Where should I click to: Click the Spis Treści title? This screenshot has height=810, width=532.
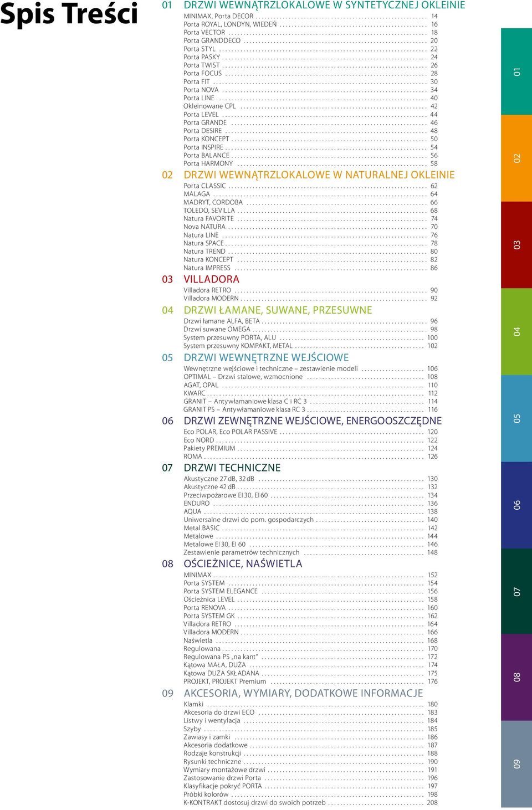(x=69, y=13)
